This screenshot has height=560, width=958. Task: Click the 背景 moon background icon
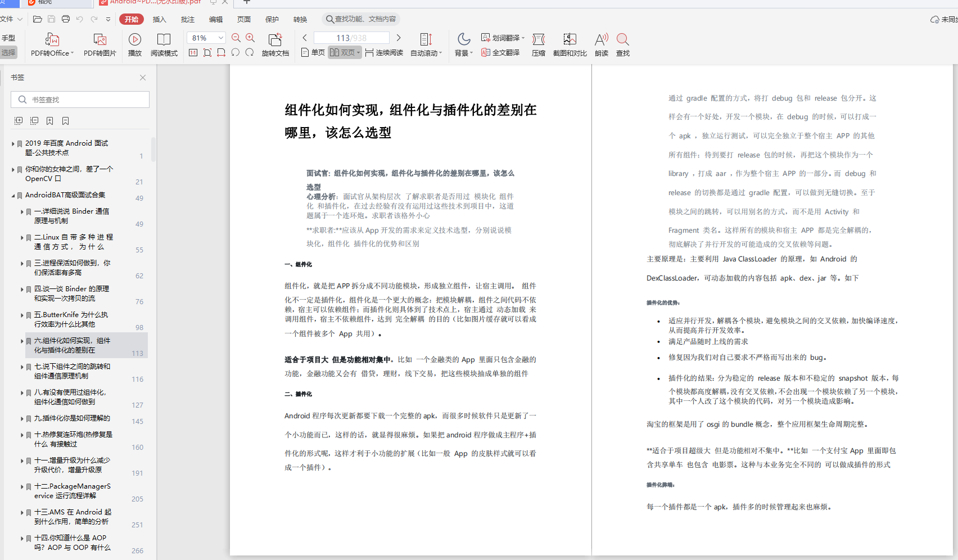tap(464, 39)
